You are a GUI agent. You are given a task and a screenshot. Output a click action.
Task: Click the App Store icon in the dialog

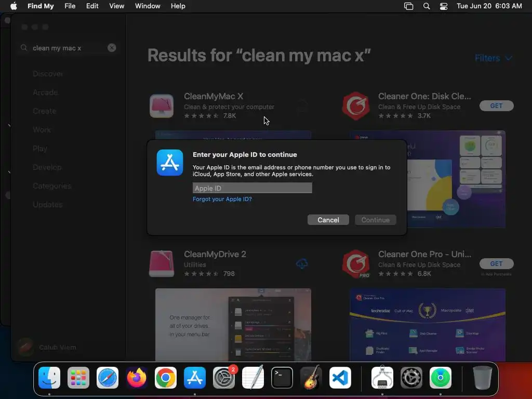click(170, 163)
